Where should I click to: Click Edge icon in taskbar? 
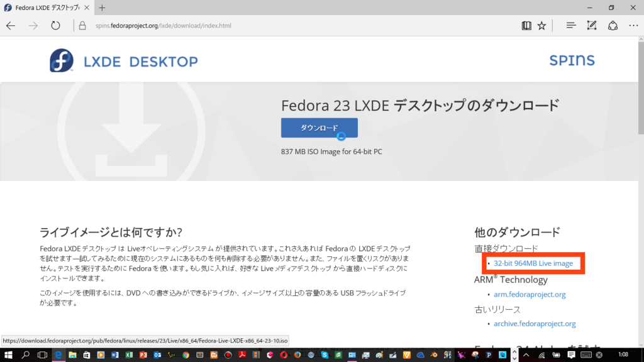point(58,355)
